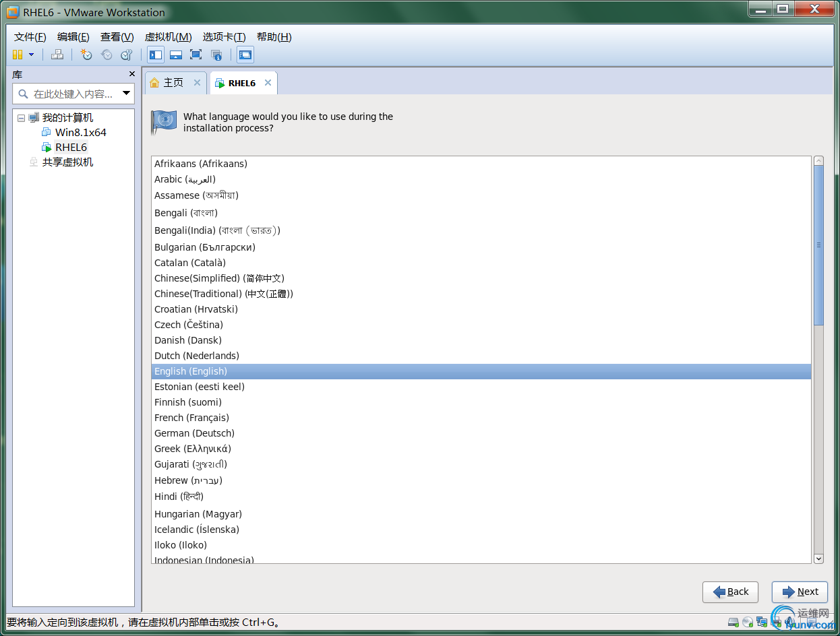This screenshot has height=636, width=840.
Task: Click the Unity mode toolbar icon
Action: click(216, 55)
